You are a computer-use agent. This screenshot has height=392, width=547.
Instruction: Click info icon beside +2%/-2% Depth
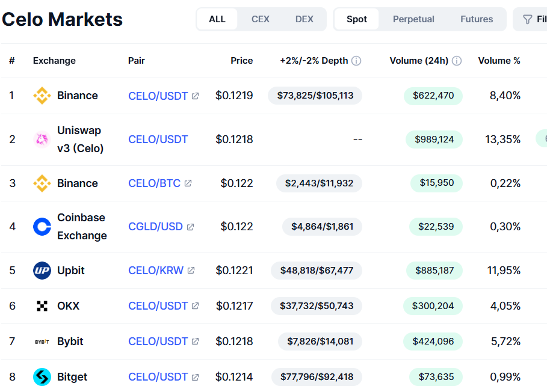356,61
